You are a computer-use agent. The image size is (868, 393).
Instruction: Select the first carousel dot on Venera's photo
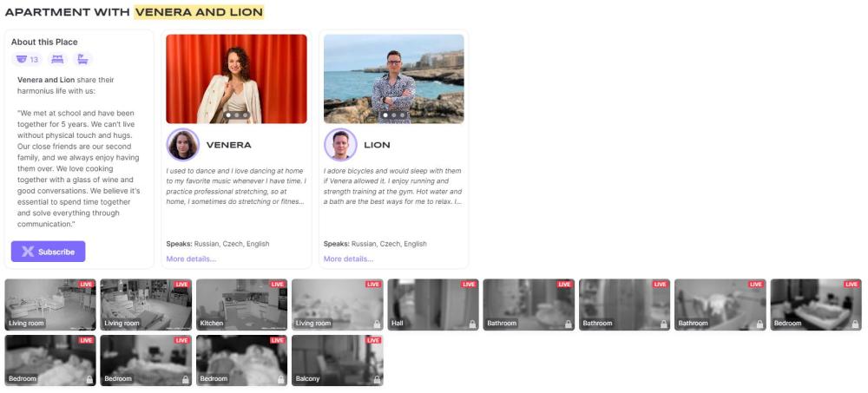[x=227, y=115]
